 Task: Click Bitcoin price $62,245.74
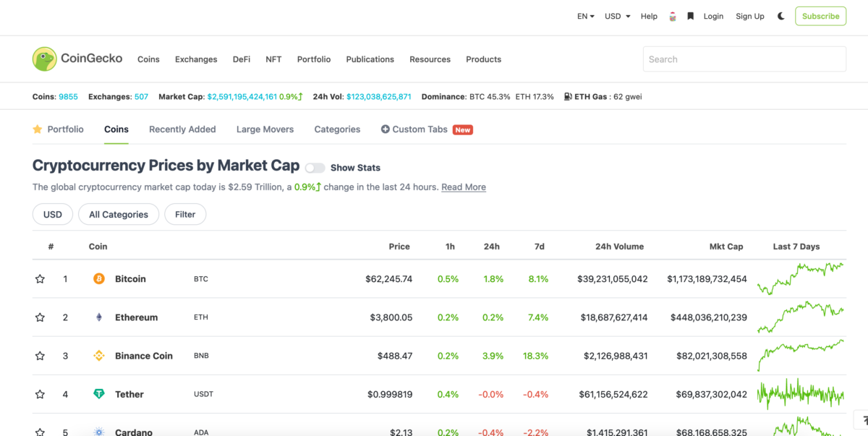click(389, 278)
